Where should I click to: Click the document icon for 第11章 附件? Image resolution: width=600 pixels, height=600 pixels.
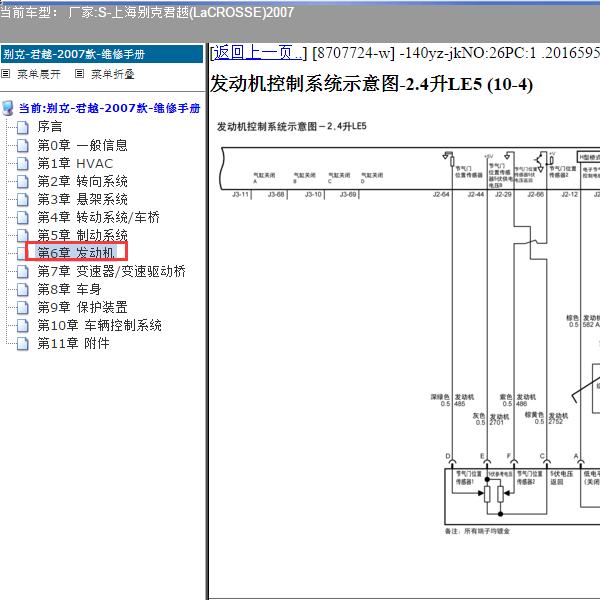tap(24, 343)
